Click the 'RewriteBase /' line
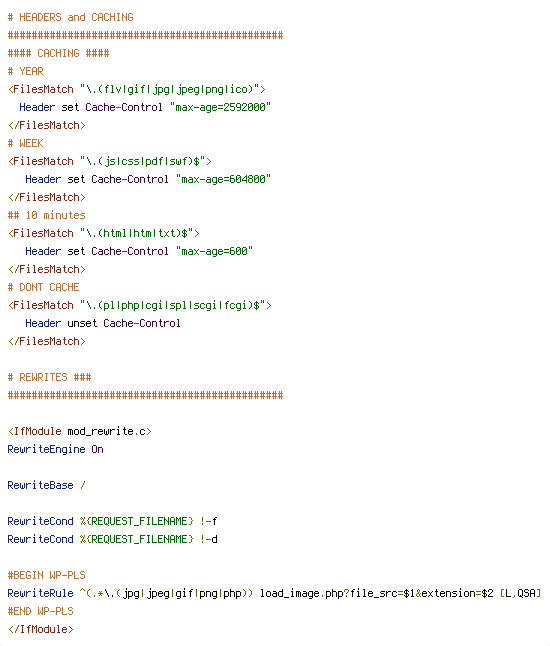This screenshot has height=646, width=550. [47, 485]
